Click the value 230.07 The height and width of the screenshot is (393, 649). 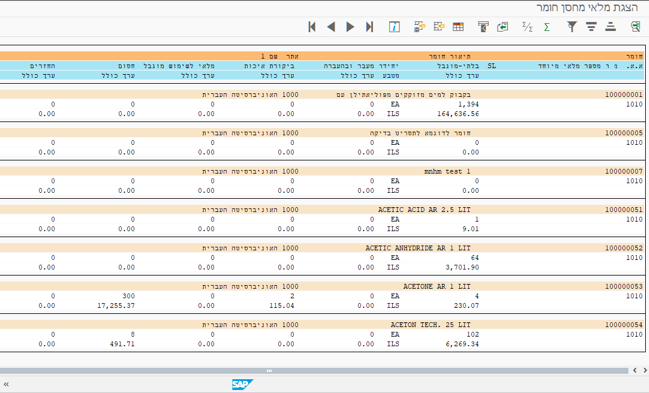point(466,306)
